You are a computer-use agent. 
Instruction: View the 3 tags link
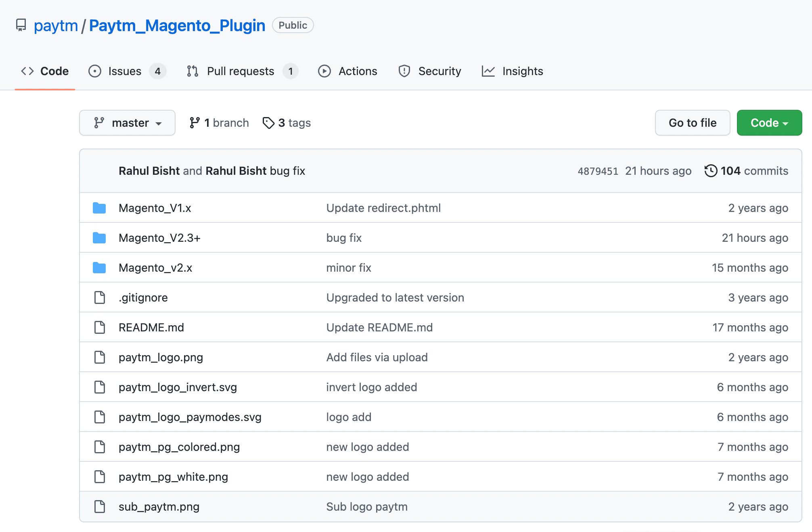287,123
